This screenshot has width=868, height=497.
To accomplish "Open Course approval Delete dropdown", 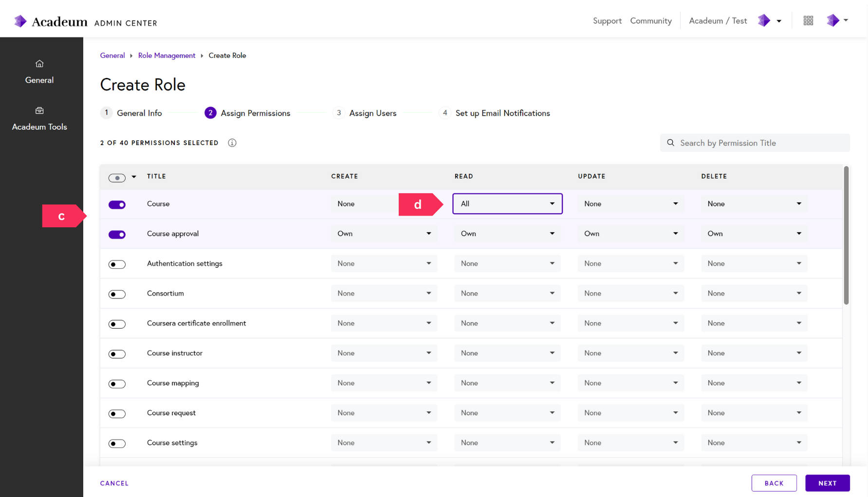I will (x=754, y=234).
